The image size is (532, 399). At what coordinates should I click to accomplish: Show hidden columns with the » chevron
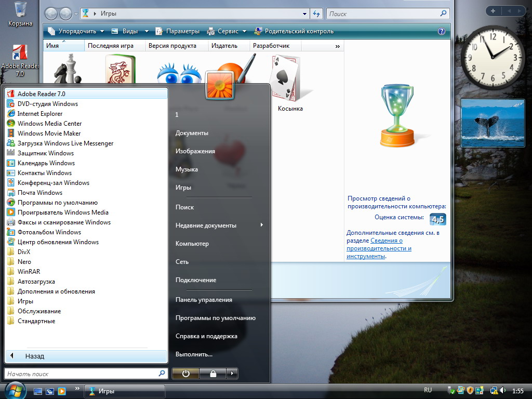coord(338,46)
